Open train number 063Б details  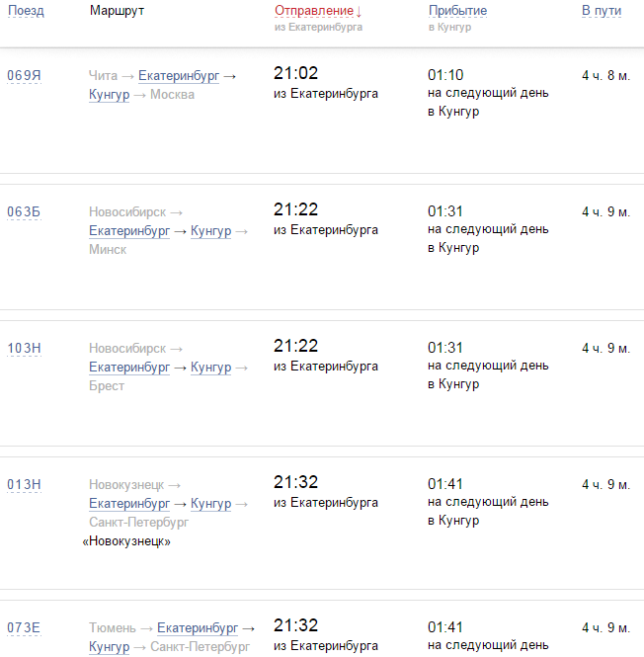[x=24, y=212]
